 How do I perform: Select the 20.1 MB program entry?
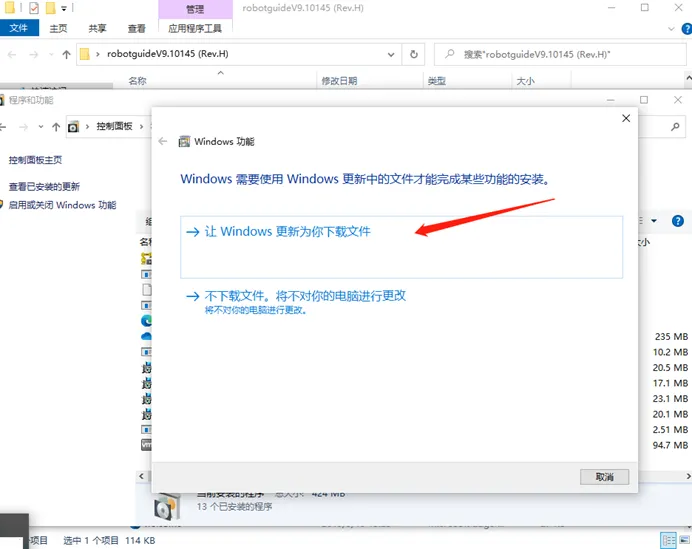(670, 414)
